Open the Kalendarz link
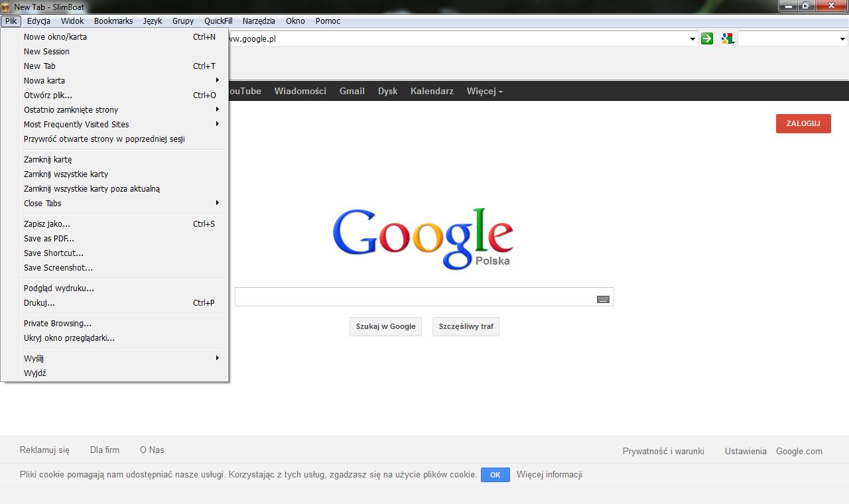Image resolution: width=849 pixels, height=504 pixels. (x=432, y=91)
